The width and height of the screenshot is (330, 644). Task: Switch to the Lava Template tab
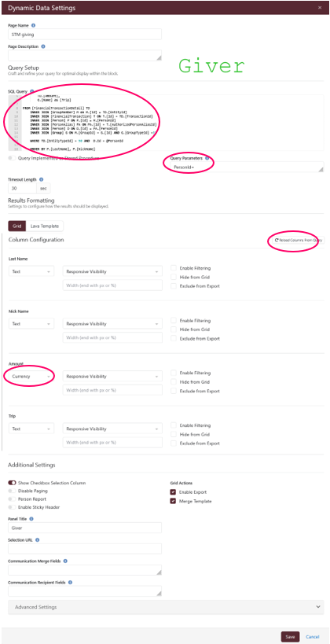pos(45,226)
